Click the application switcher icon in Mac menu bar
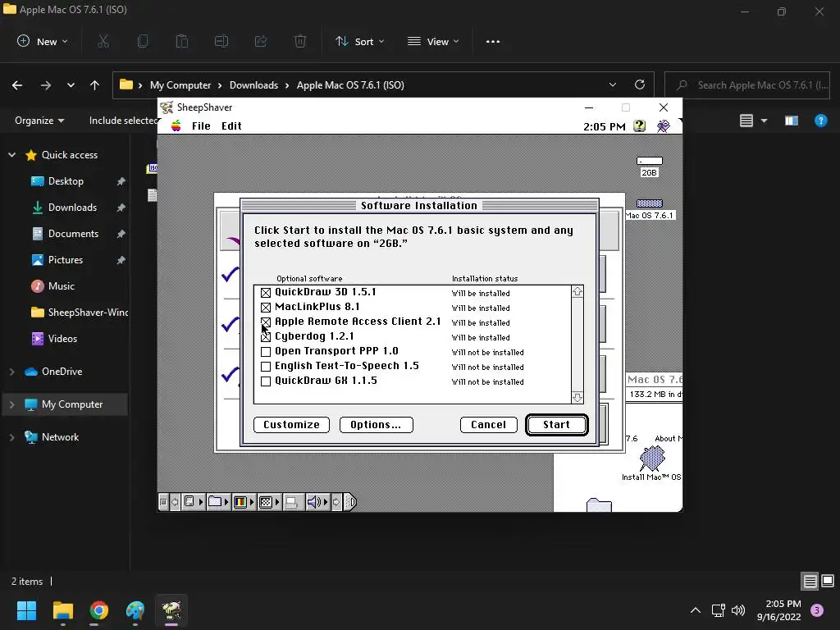Image resolution: width=840 pixels, height=630 pixels. pos(663,126)
